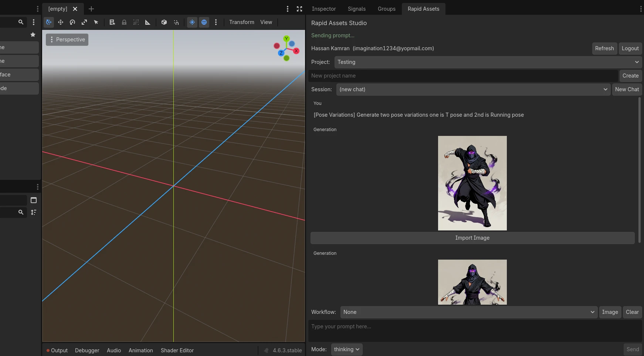Viewport: 644px width, 356px height.
Task: Open the Transform menu
Action: point(242,22)
